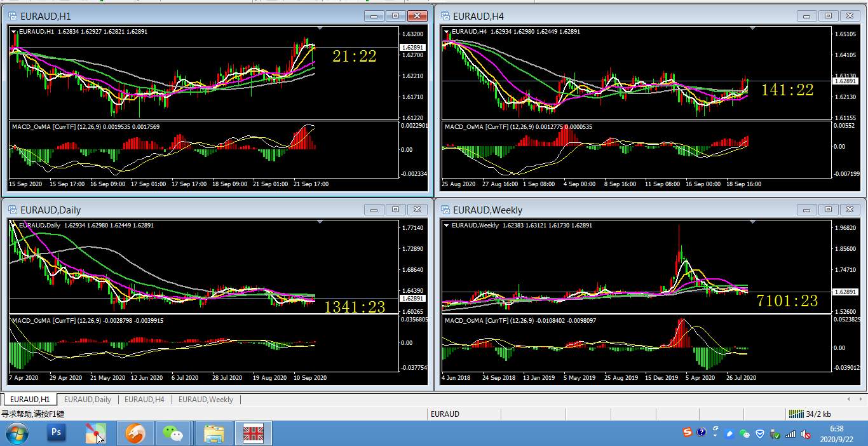Switch to the EURAUD,H1 chart tab
Image resolution: width=868 pixels, height=446 pixels.
click(x=30, y=400)
